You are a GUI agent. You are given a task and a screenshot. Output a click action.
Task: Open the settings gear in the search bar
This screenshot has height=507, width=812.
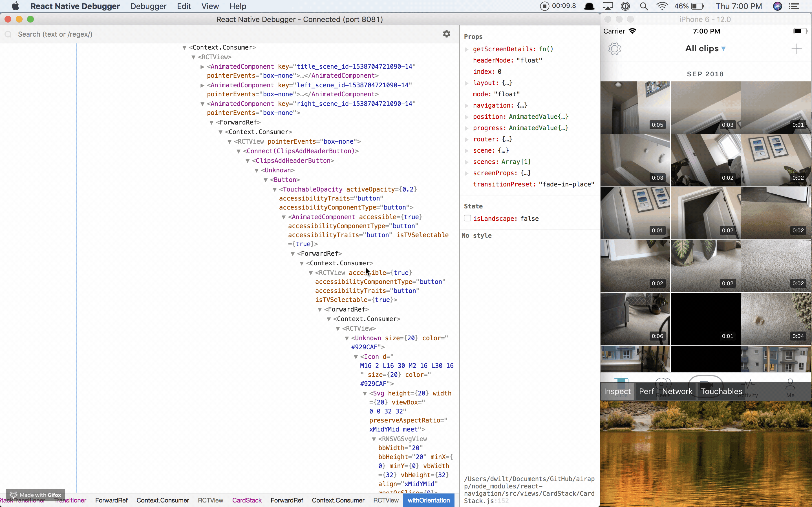pos(447,34)
